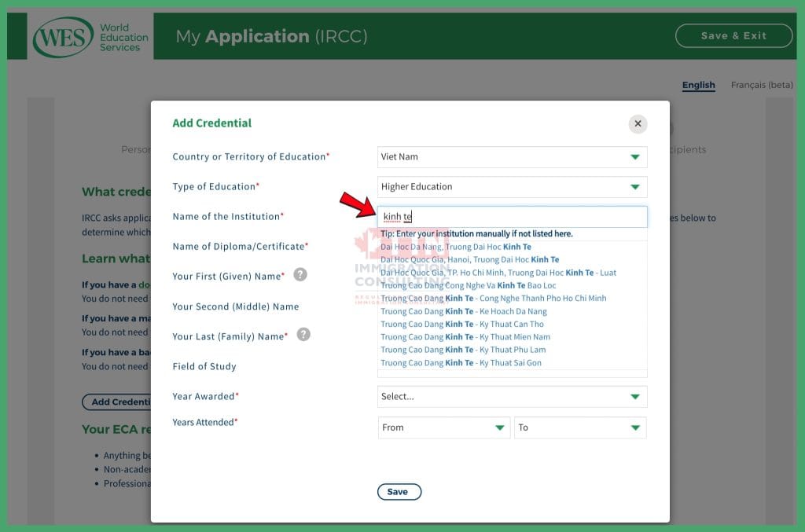
Task: Select Truong Cao Dang Kinh Te - Ky Thuat Mien Nam
Action: 465,337
